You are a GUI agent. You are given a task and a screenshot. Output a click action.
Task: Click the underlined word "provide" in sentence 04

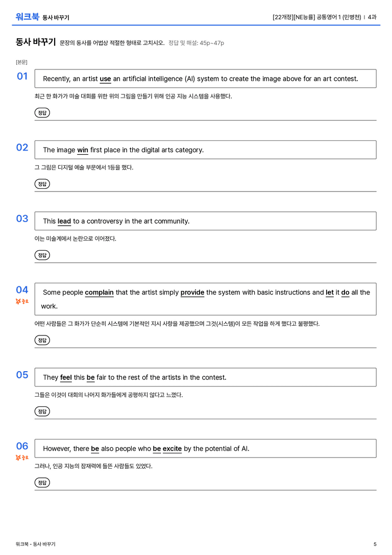click(x=192, y=293)
